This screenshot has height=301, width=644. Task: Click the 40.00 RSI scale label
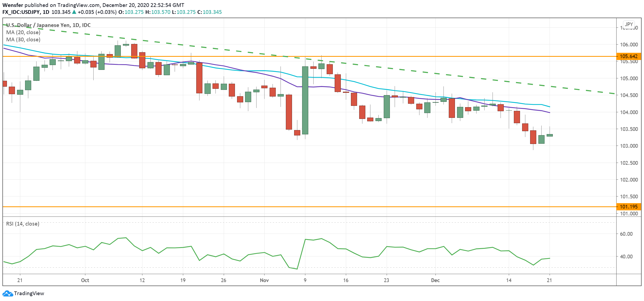click(626, 256)
